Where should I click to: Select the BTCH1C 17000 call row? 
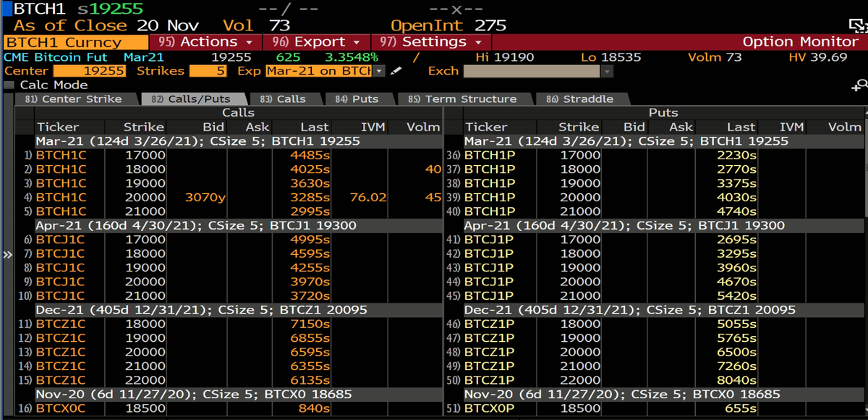click(229, 155)
